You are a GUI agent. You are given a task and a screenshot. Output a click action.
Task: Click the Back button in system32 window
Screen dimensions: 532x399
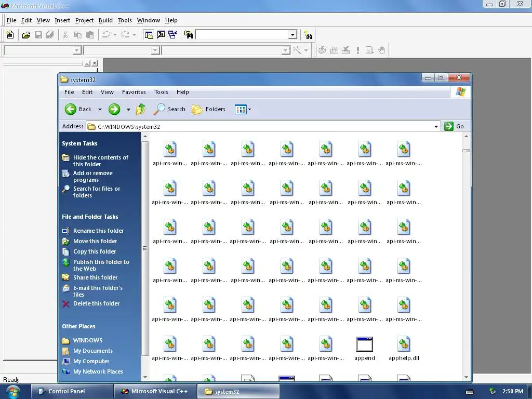tap(78, 109)
